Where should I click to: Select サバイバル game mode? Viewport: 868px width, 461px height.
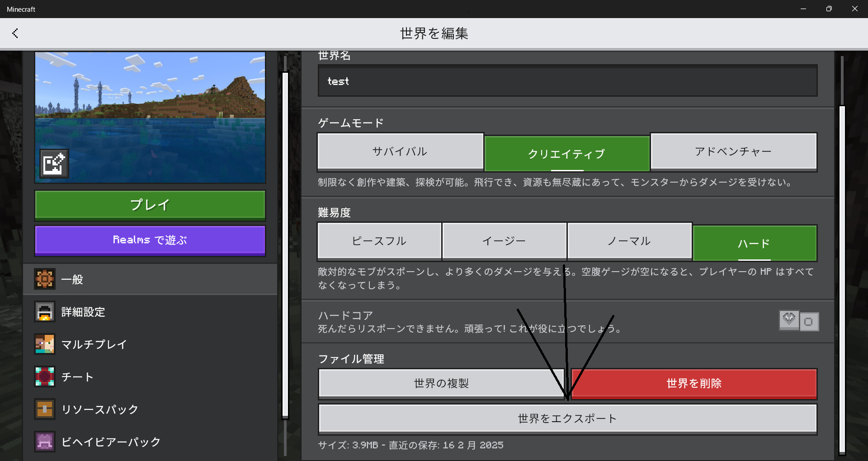click(401, 152)
